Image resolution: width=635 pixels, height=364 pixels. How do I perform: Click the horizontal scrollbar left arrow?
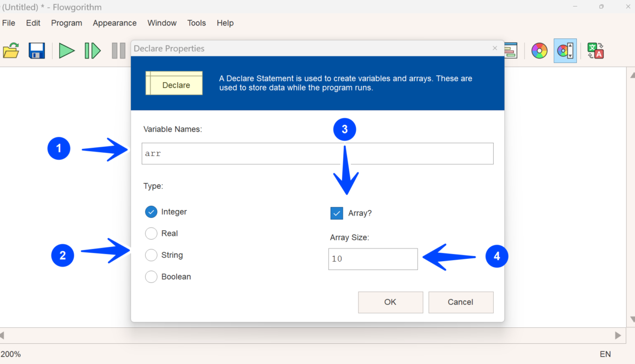(2, 335)
